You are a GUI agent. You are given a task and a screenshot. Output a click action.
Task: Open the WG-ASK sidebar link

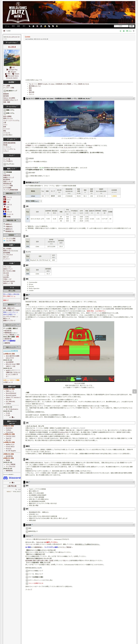[6, 273]
